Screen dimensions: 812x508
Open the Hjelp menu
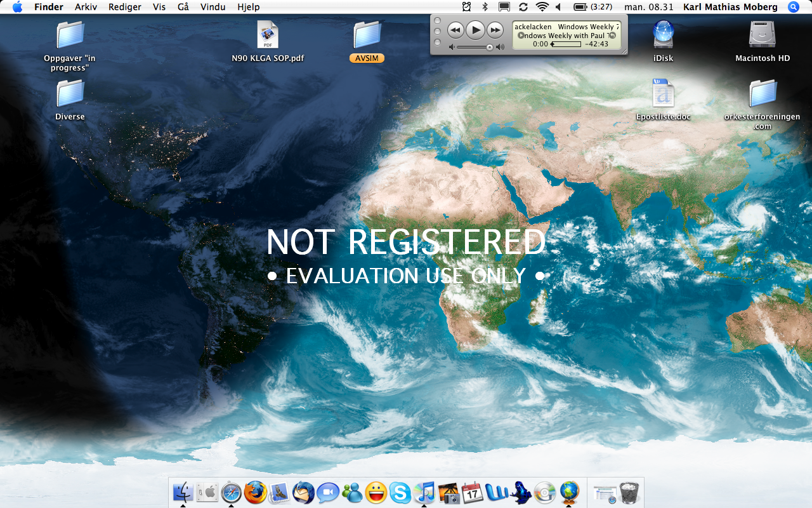point(248,7)
